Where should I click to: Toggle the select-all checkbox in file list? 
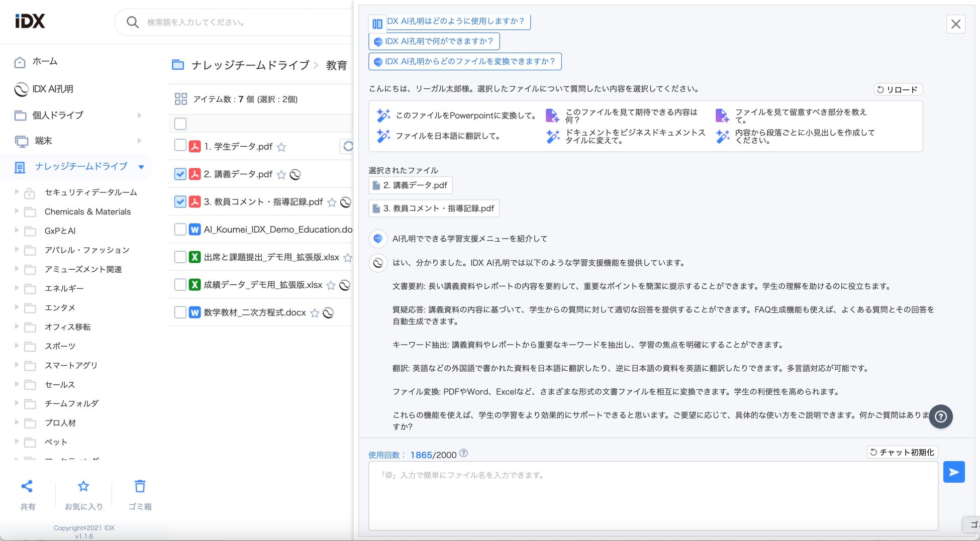[x=180, y=124]
